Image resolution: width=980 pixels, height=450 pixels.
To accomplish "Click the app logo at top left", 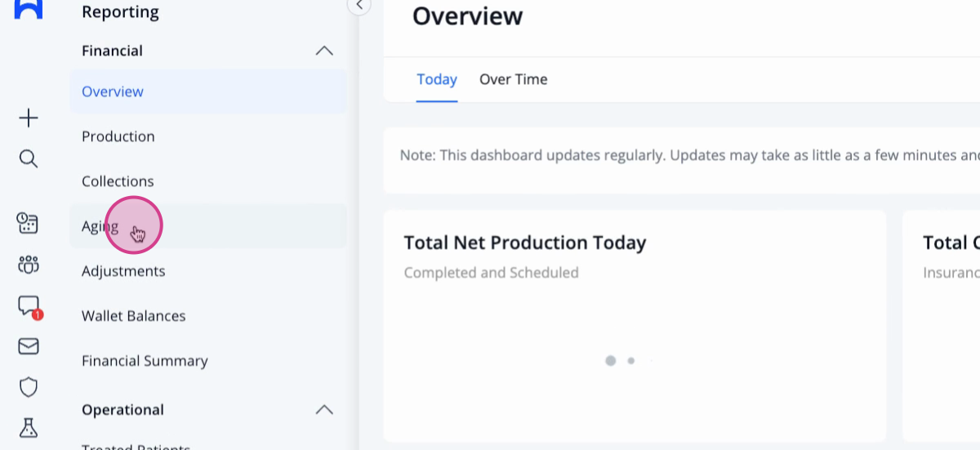I will (29, 8).
